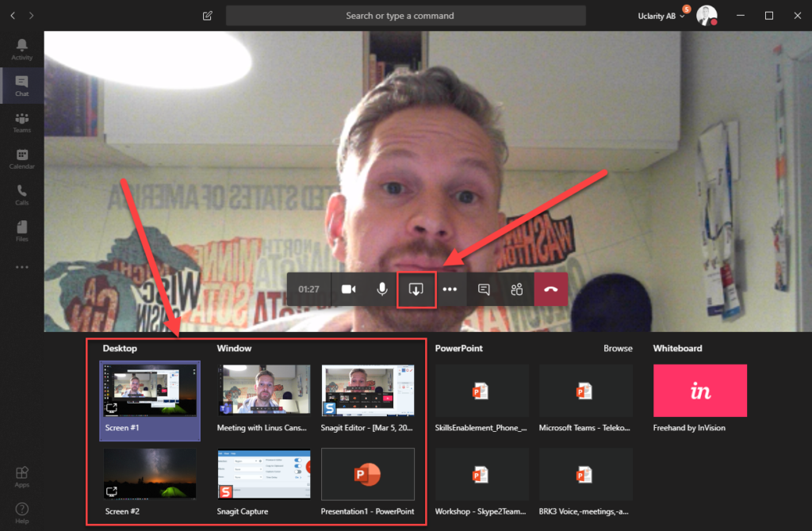The width and height of the screenshot is (812, 531).
Task: Open the Calls section
Action: tap(21, 195)
